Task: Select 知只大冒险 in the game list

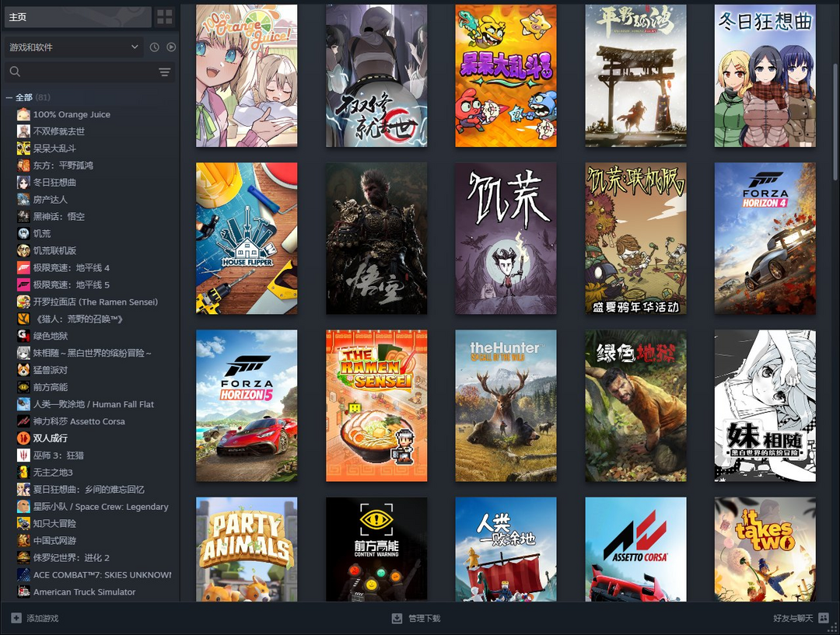Action: [54, 524]
